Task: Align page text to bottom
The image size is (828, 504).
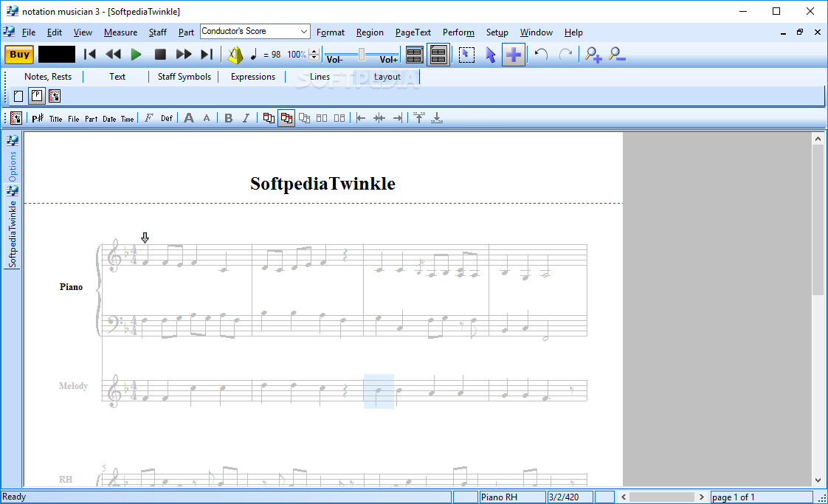Action: [437, 118]
